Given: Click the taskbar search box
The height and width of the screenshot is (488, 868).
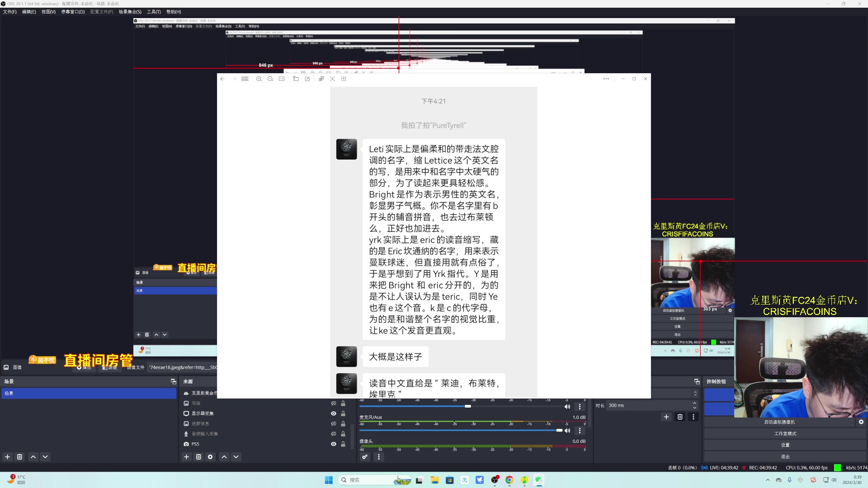Looking at the screenshot, I should pyautogui.click(x=374, y=480).
